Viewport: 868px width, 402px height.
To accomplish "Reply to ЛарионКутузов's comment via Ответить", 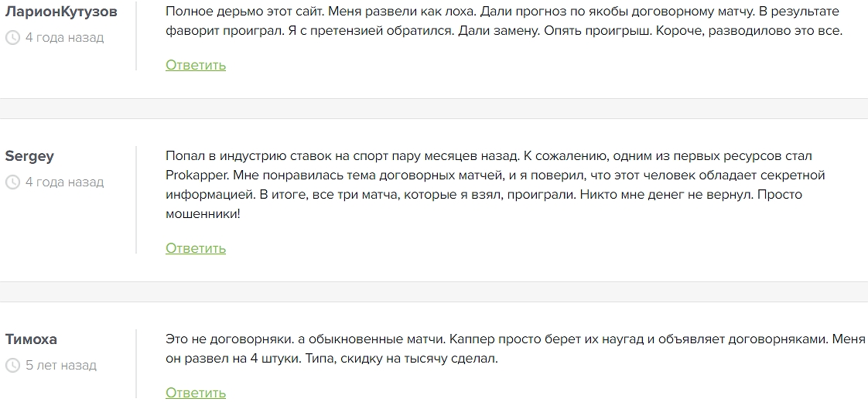I will click(196, 65).
